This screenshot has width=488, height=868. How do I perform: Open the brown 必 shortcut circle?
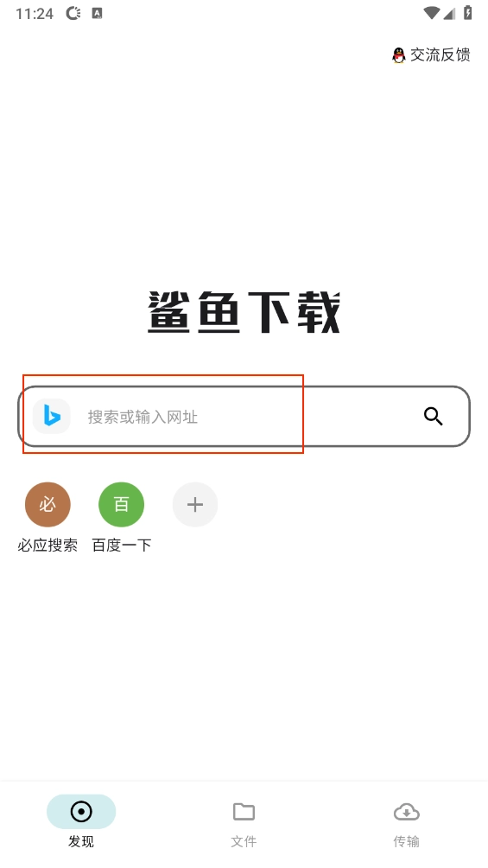click(x=48, y=504)
